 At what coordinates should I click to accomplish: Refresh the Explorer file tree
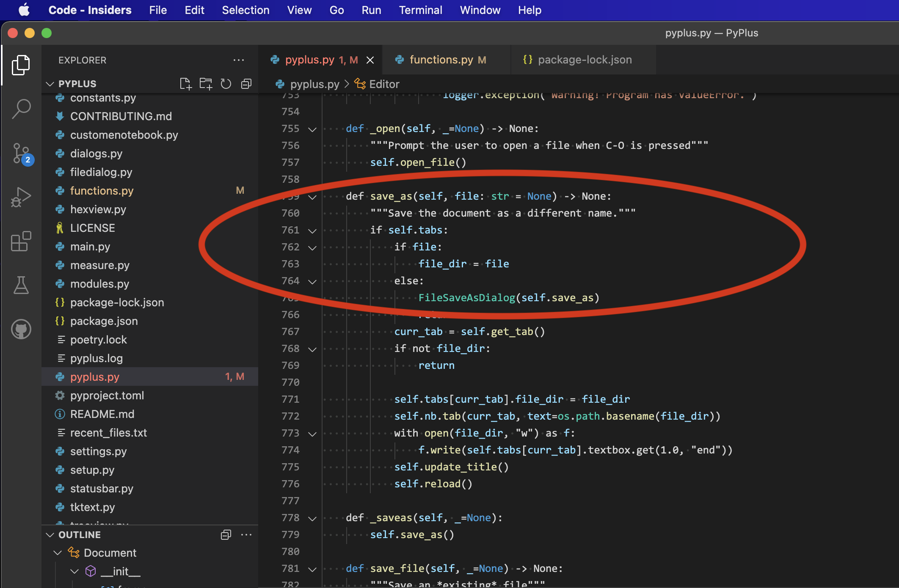pos(226,84)
